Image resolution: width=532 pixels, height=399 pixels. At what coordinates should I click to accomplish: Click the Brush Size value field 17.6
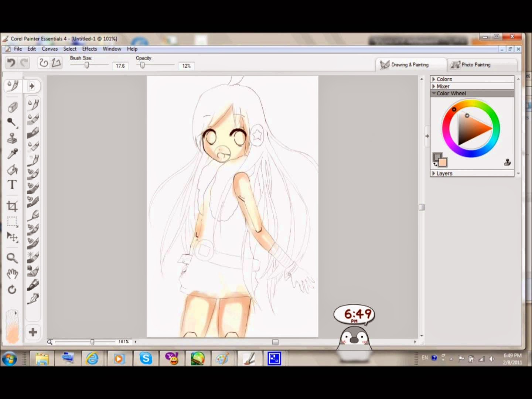[x=120, y=66]
